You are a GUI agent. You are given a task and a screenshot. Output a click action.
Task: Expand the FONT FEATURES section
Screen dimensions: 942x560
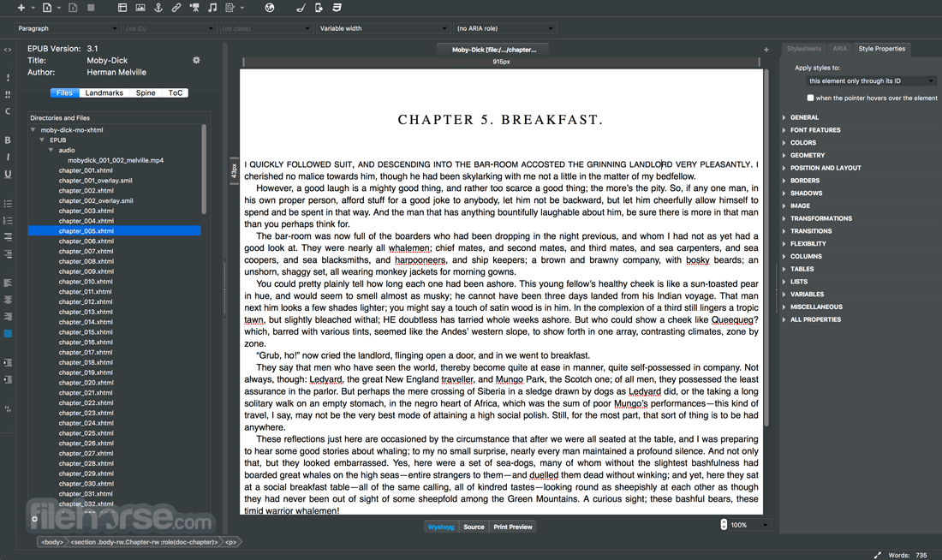pos(814,130)
